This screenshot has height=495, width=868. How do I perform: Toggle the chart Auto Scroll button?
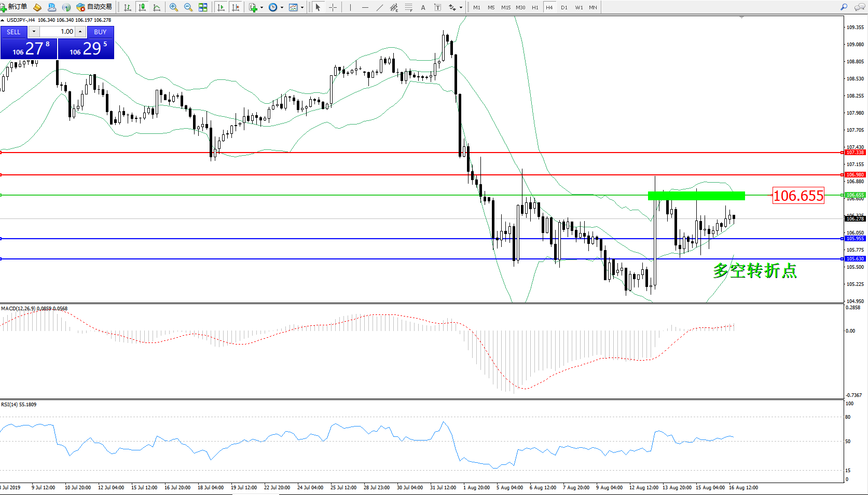coord(221,7)
